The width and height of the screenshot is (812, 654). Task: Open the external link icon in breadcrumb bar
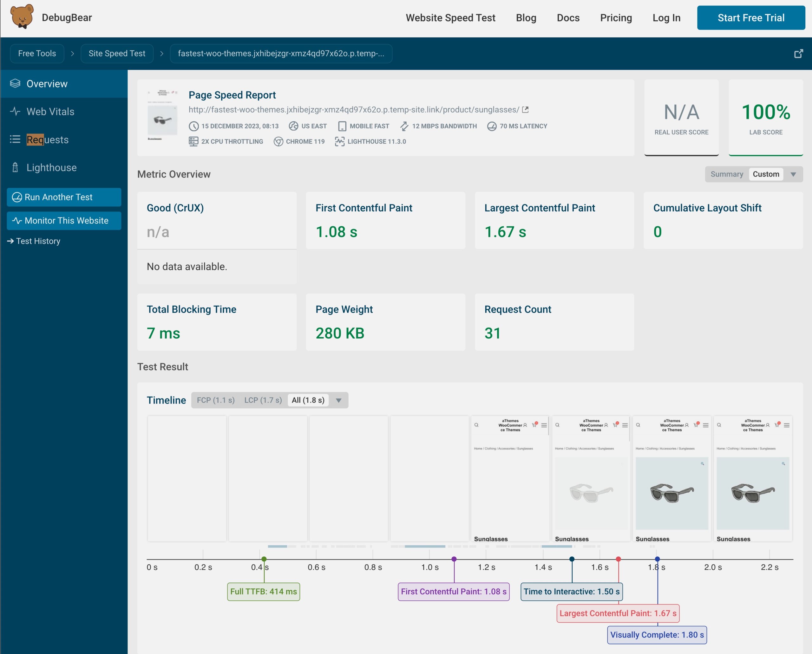tap(798, 54)
